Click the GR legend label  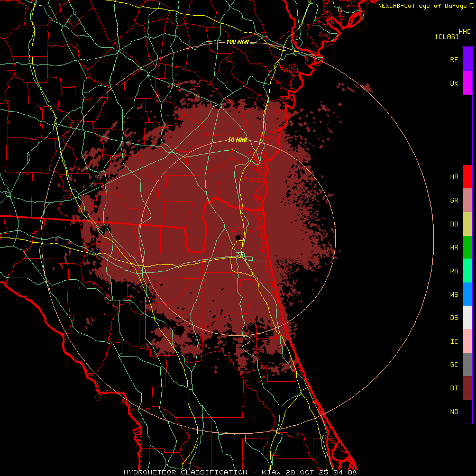coord(454,200)
